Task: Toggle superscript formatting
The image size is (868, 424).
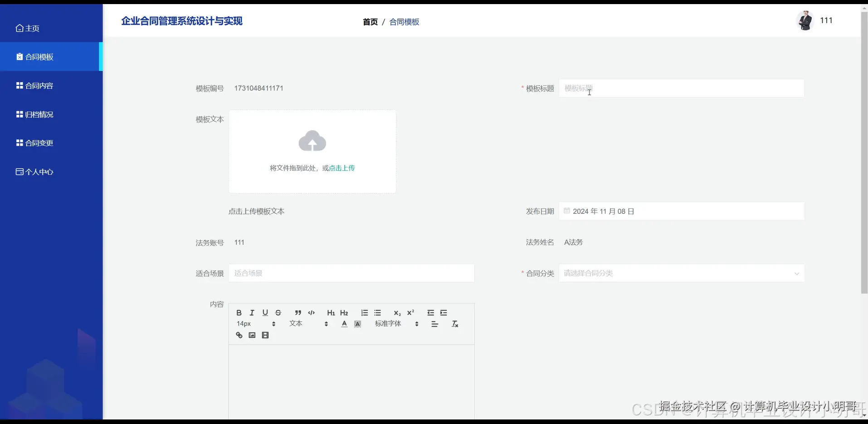Action: click(x=410, y=313)
